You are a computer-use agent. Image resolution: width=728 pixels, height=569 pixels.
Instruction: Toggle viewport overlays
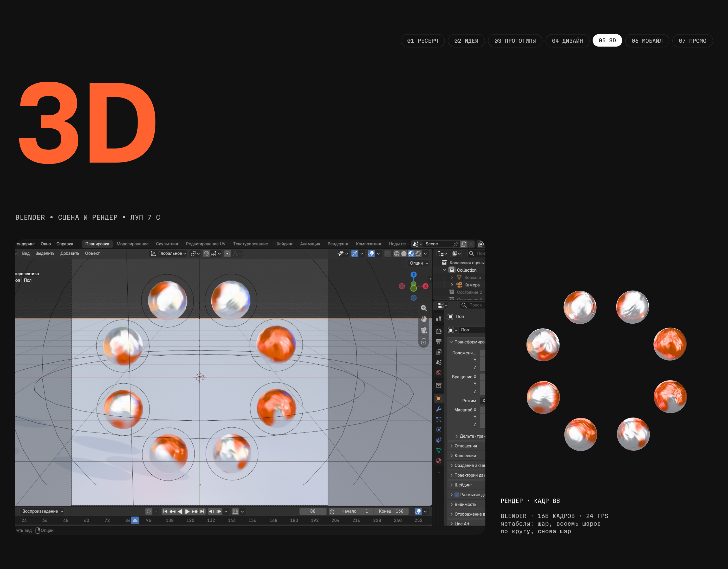tap(371, 254)
